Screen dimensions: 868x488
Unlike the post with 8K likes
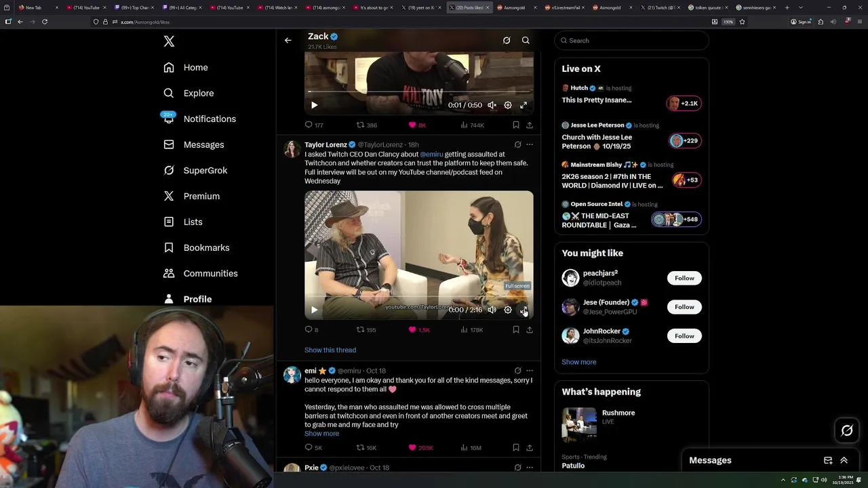pos(417,125)
